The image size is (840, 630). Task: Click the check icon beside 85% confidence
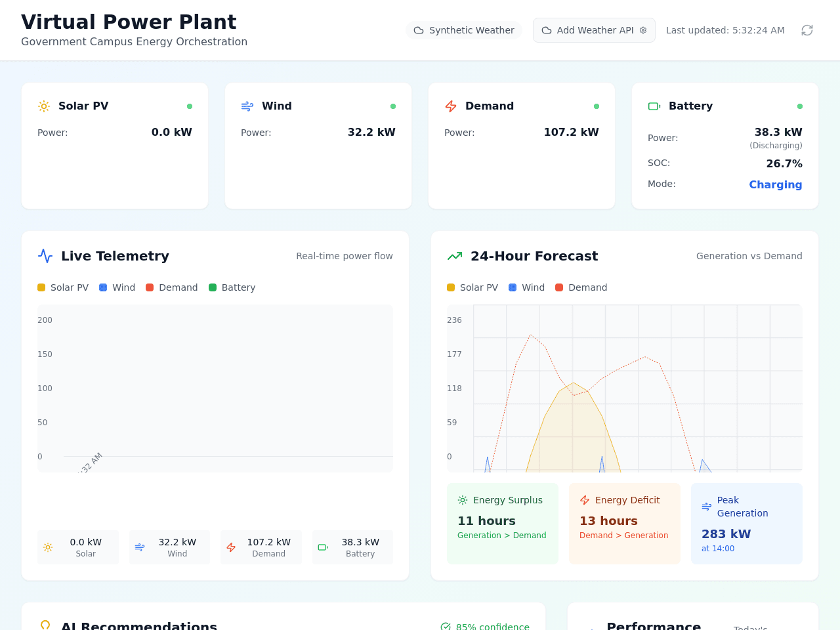[x=446, y=627]
